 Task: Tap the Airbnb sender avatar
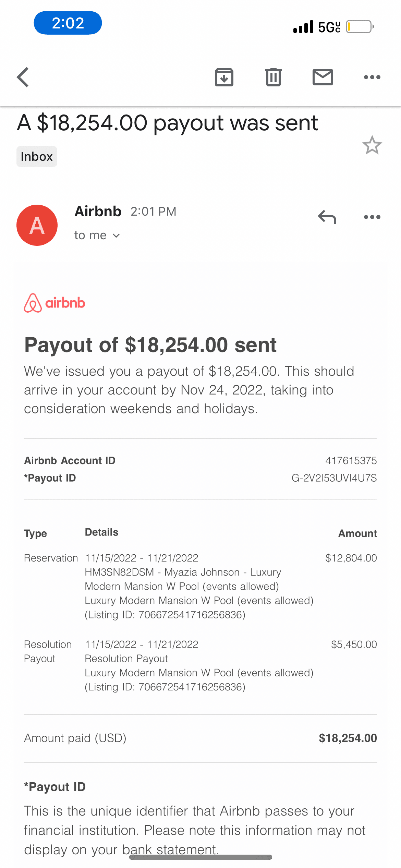coord(37,225)
